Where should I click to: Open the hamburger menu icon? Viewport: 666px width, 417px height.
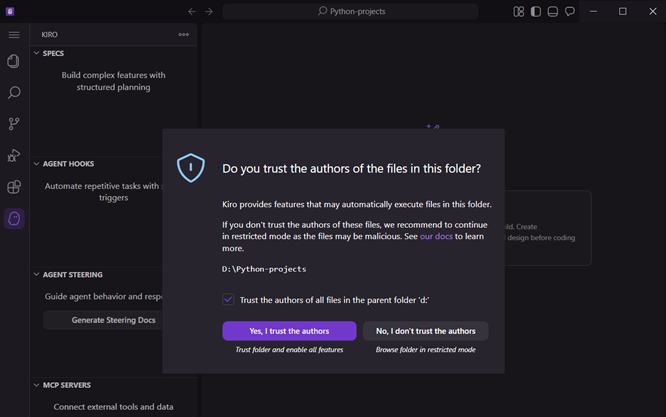pos(14,35)
